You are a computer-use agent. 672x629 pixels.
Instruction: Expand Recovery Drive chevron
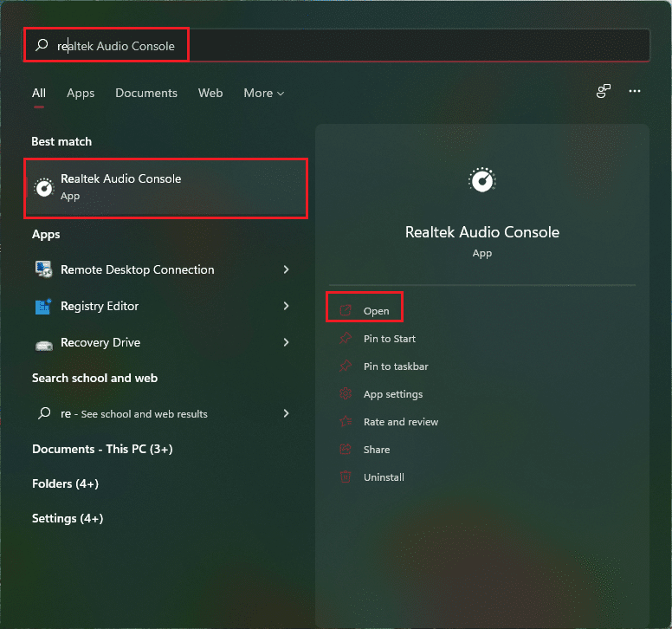click(286, 342)
